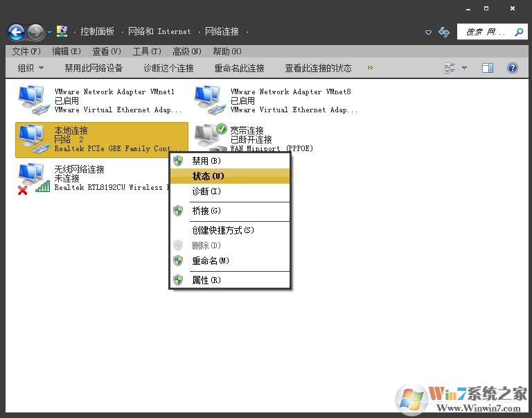
Task: Expand the arrow after 网络连接 breadcrumb
Action: coord(247,32)
